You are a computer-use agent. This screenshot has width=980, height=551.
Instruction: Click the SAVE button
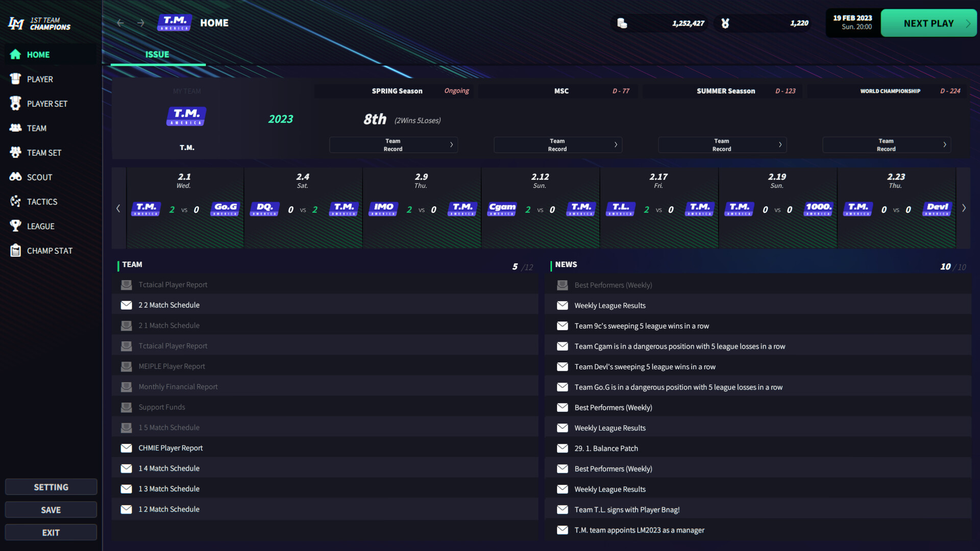[x=51, y=509]
